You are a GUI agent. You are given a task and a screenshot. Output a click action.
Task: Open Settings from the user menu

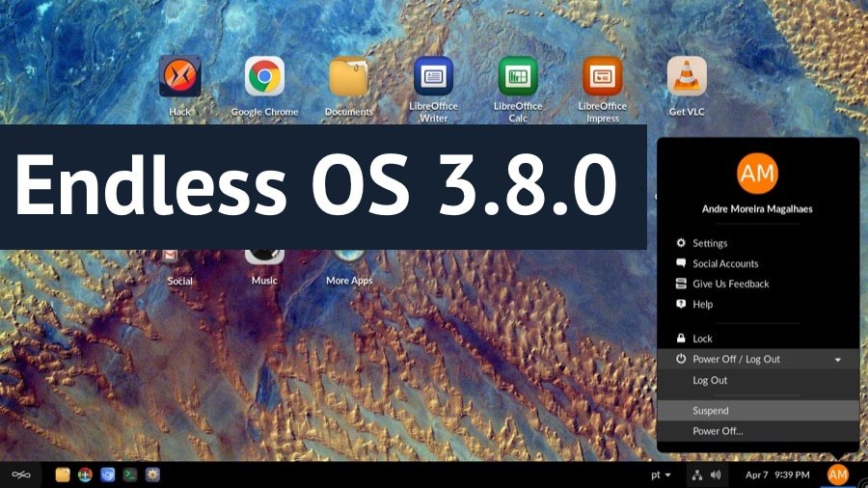(x=758, y=243)
